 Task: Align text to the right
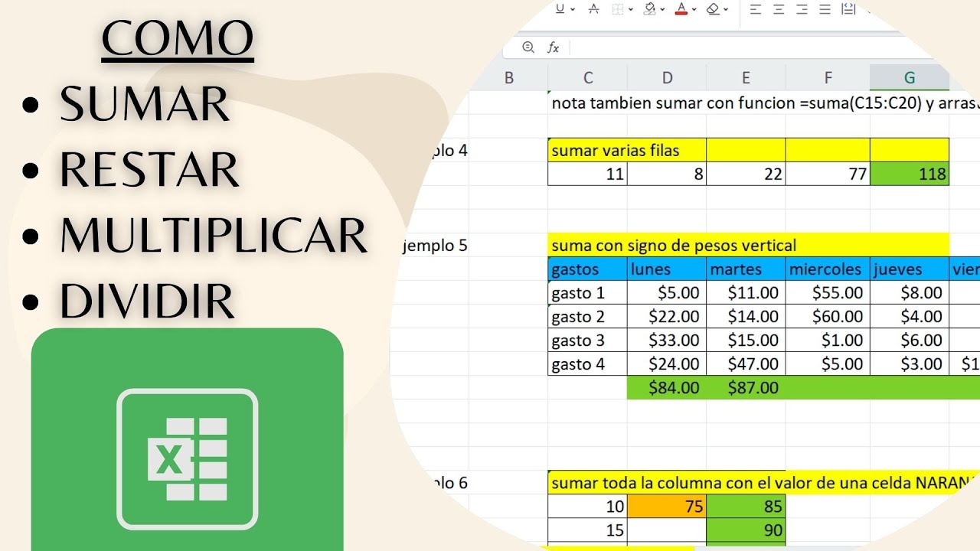(802, 9)
